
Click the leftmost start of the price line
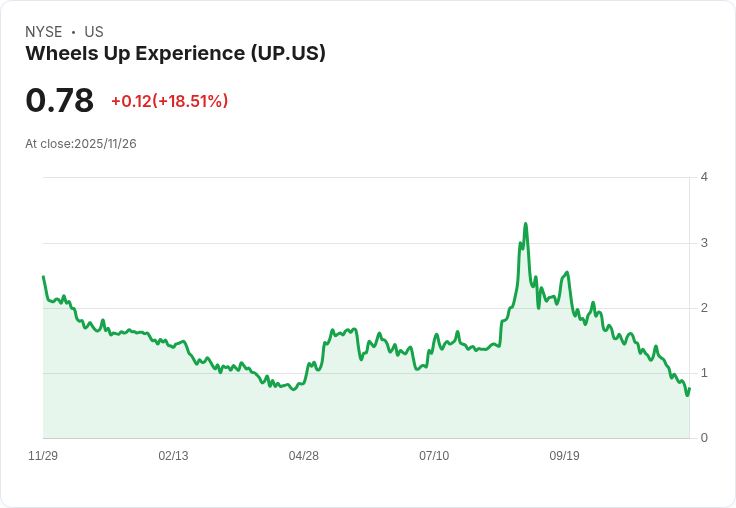pyautogui.click(x=43, y=277)
